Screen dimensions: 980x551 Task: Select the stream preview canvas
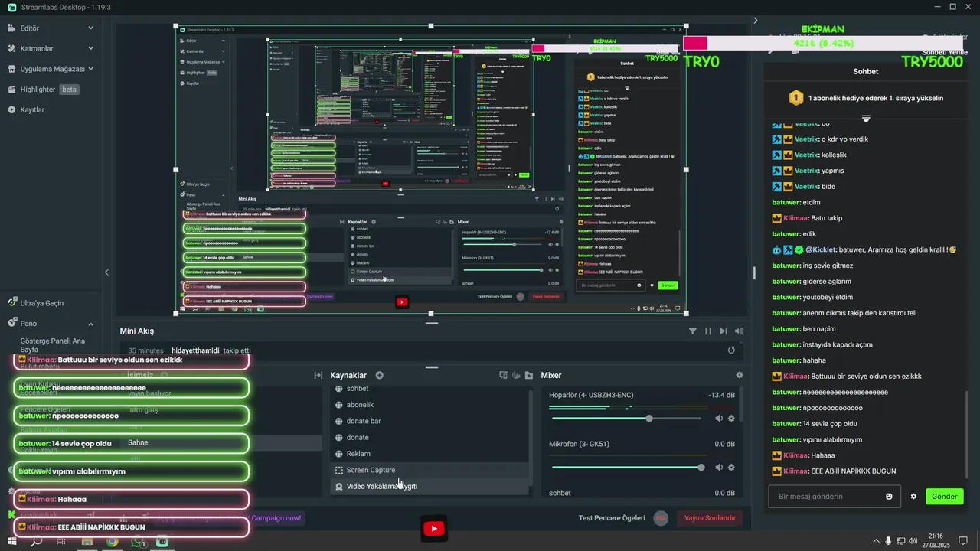[x=431, y=169]
